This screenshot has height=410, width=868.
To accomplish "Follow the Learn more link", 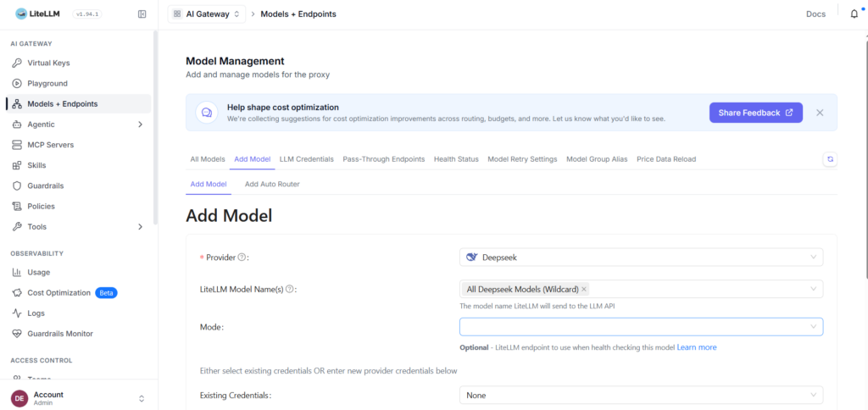I will click(x=697, y=347).
